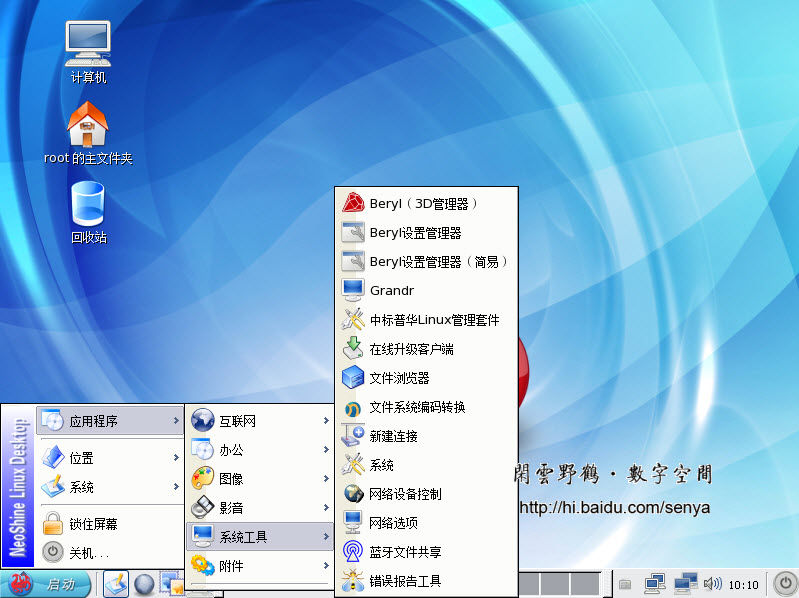This screenshot has height=598, width=799.
Task: Click the 附件 gears icon
Action: coord(203,565)
